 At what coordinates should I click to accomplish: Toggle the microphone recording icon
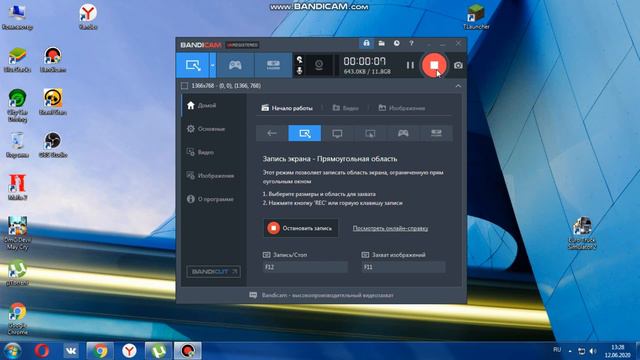coord(300,71)
